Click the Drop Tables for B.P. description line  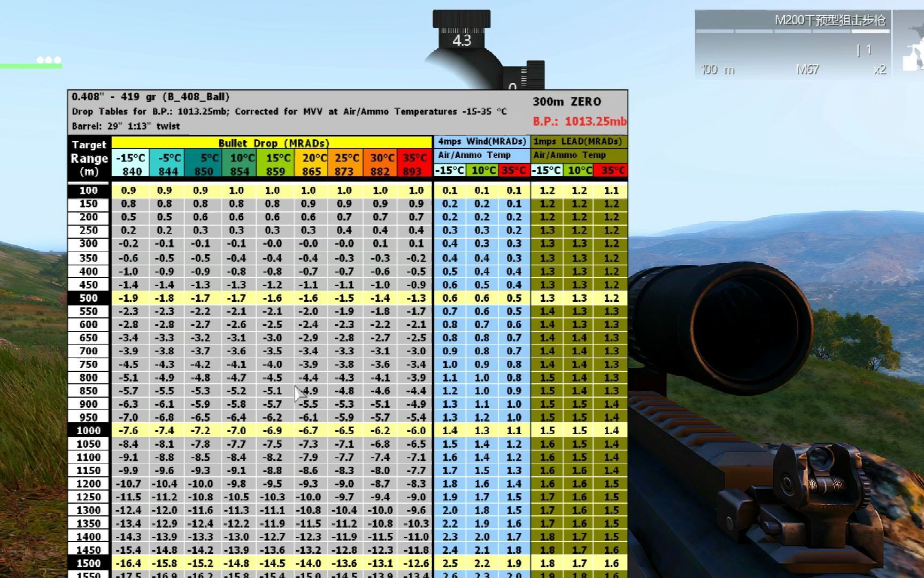click(289, 111)
